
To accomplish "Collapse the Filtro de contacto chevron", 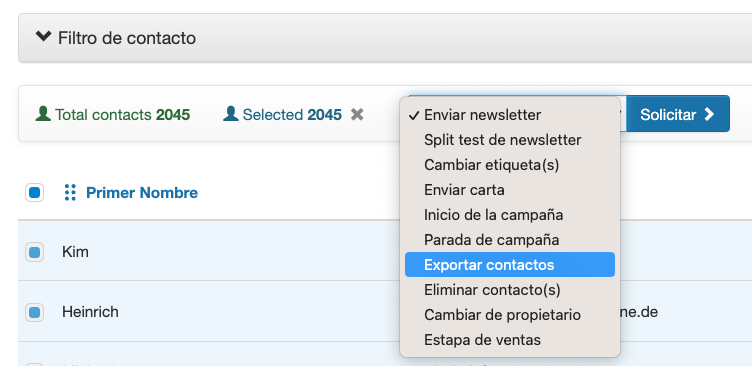I will point(43,36).
